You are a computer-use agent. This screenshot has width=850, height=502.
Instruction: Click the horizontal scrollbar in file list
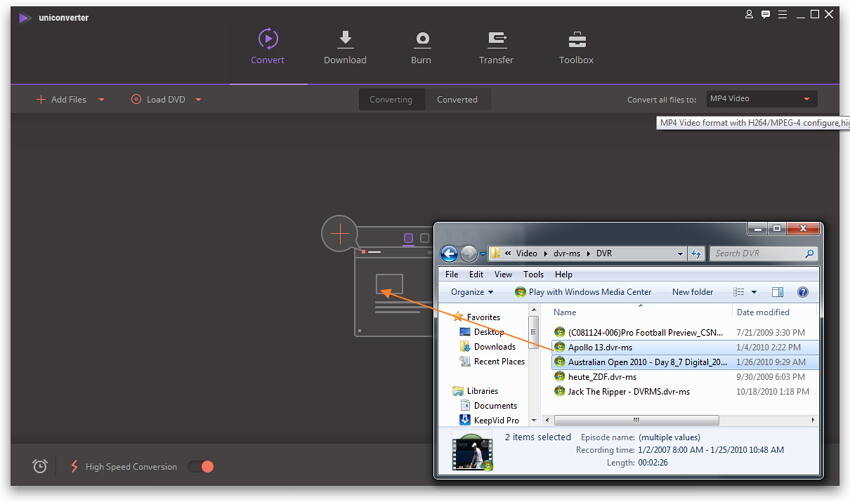tap(636, 420)
